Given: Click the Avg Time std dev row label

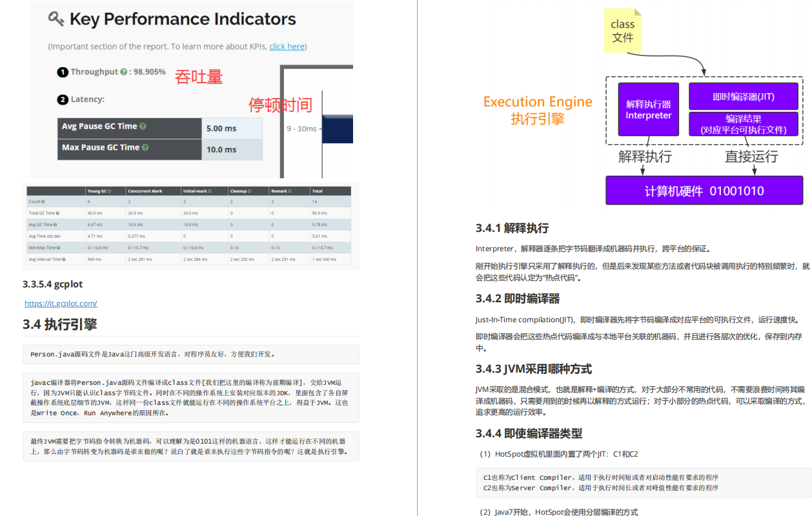Looking at the screenshot, I should [45, 236].
